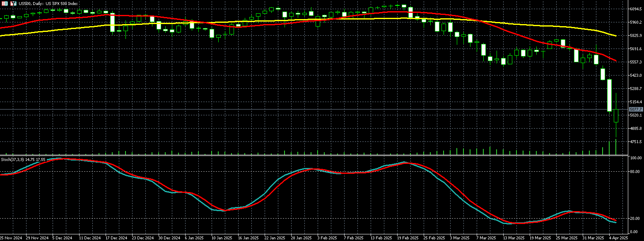The height and width of the screenshot is (241, 644).
Task: Click the tallest volume bar at far right
Action: (x=616, y=147)
